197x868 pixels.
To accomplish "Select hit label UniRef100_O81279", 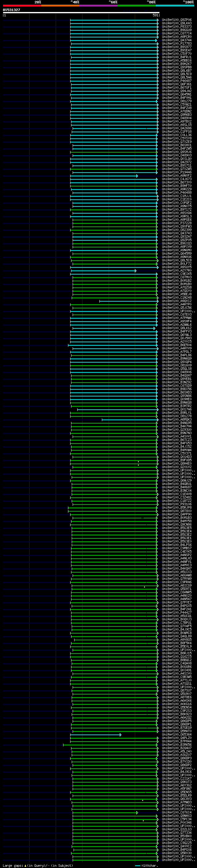I will [177, 101].
